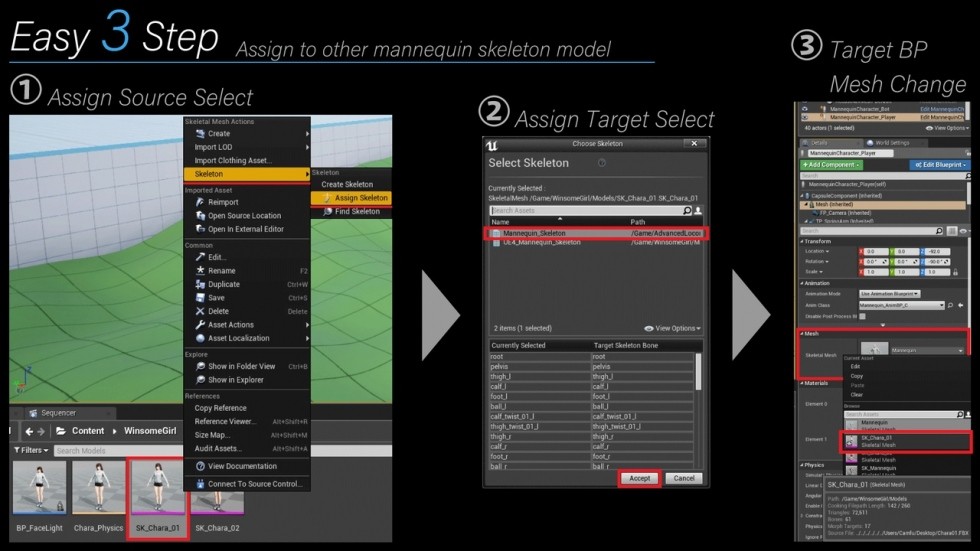The width and height of the screenshot is (980, 551).
Task: Click the Content folder icon
Action: coord(61,431)
